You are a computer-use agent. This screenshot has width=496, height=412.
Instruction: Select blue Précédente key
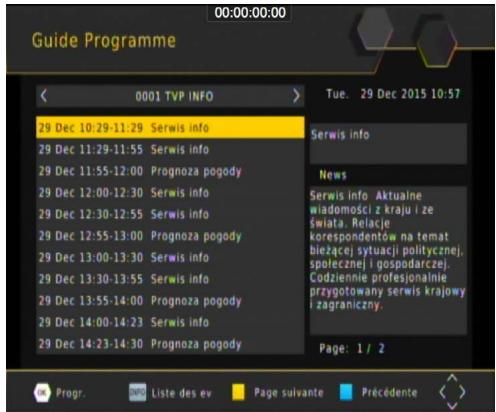(x=346, y=392)
